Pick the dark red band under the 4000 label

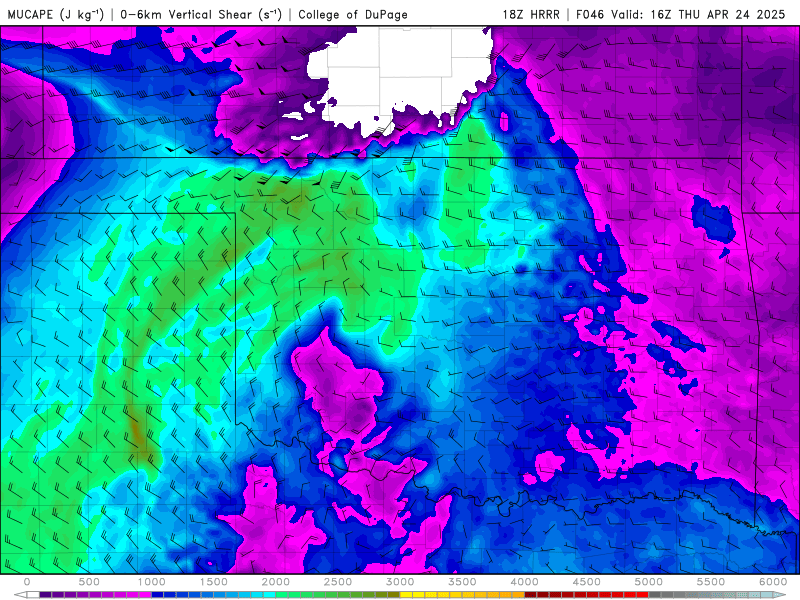tap(531, 594)
